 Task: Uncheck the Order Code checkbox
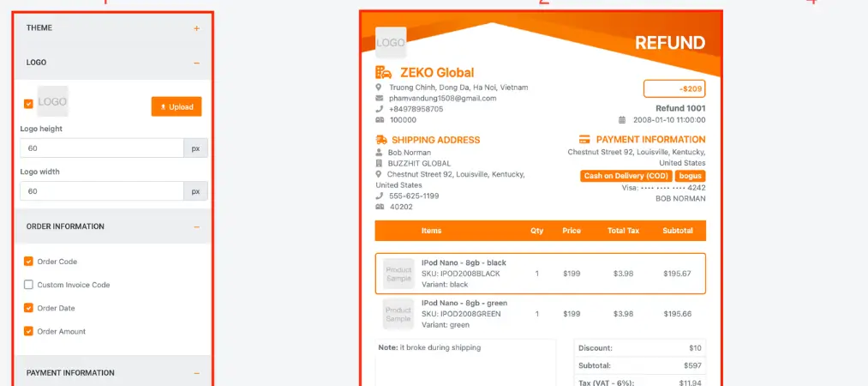click(x=28, y=262)
